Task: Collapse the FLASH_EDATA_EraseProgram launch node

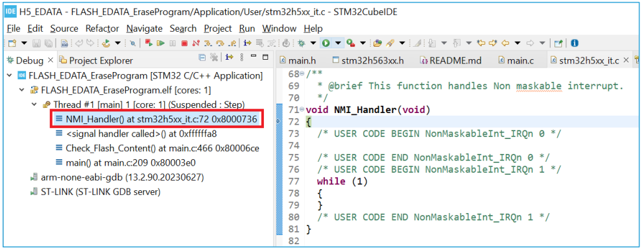Action: tap(10, 75)
